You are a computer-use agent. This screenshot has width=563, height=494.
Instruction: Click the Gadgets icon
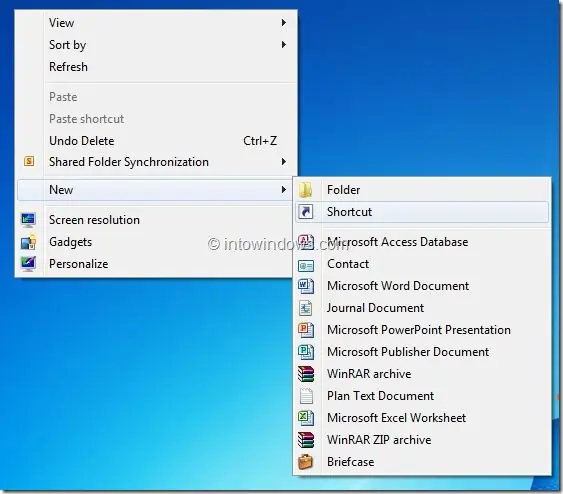tap(28, 242)
